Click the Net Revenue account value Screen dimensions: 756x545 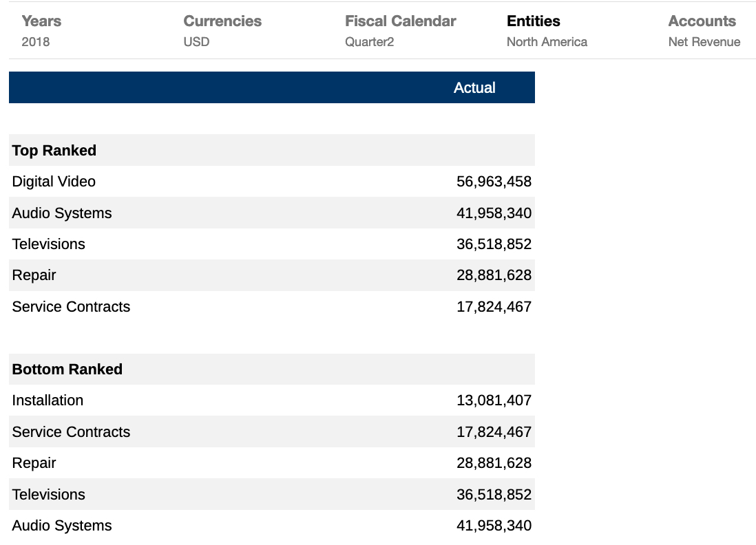[704, 42]
